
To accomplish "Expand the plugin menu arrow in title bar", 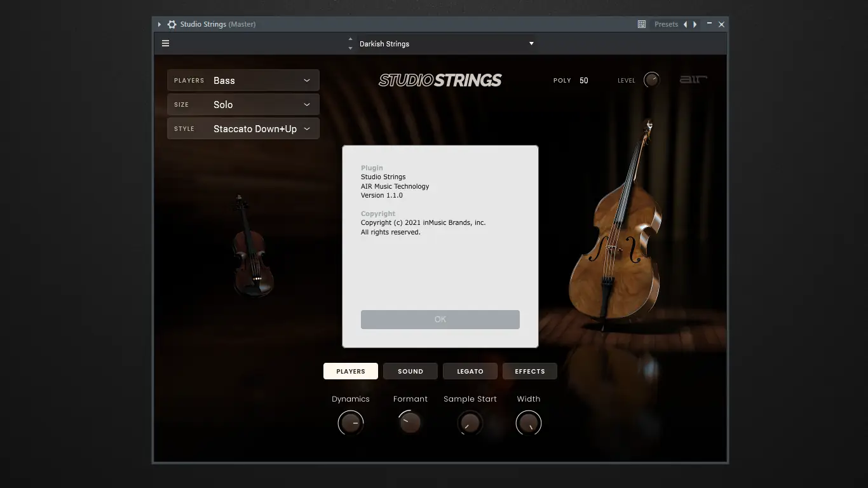I will tap(159, 25).
